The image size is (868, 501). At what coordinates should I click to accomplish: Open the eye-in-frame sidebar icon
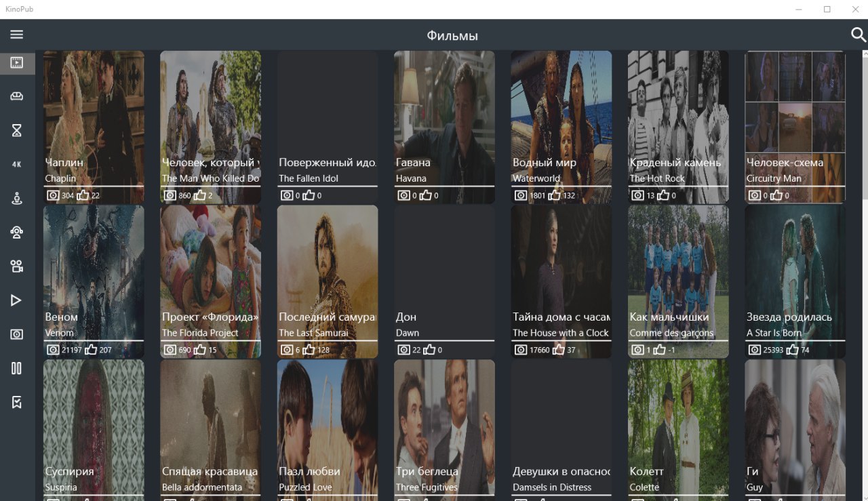[17, 334]
